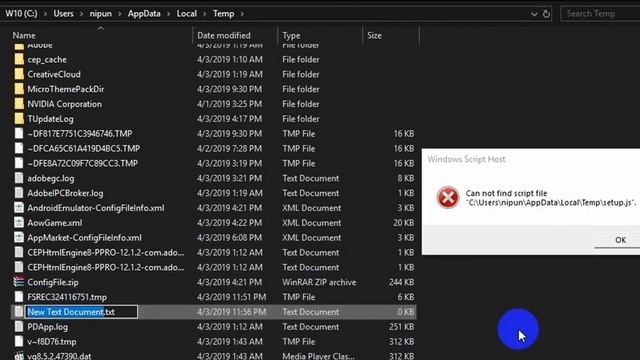Click the ConfigFile.zip WinRAR archive icon
The width and height of the screenshot is (640, 360).
point(19,282)
